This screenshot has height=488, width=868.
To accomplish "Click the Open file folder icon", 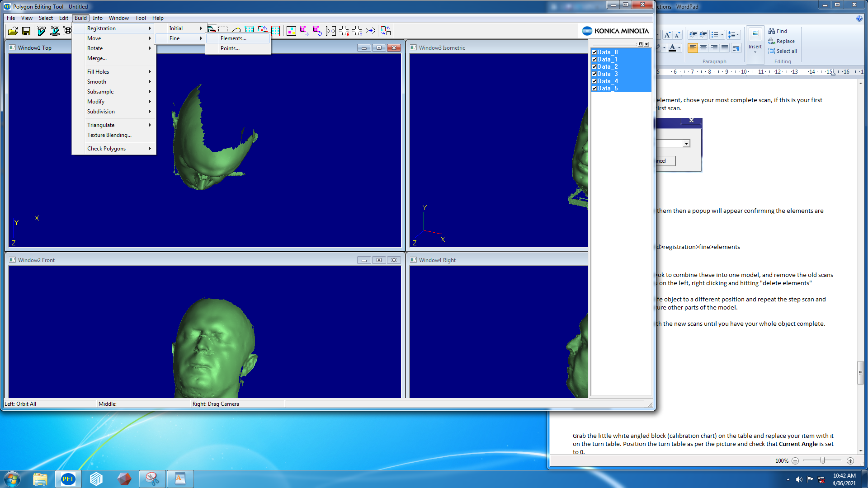I will click(x=13, y=31).
